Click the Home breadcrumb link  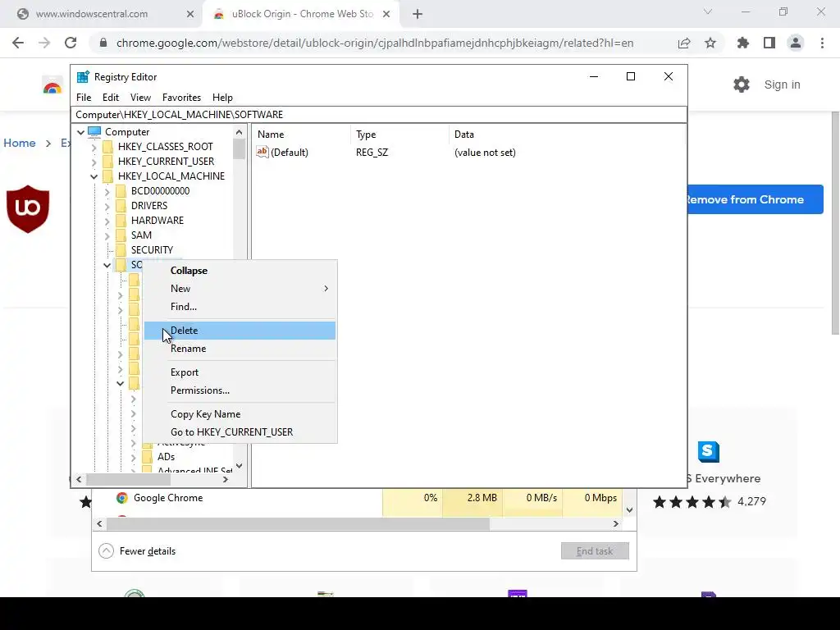pyautogui.click(x=20, y=143)
